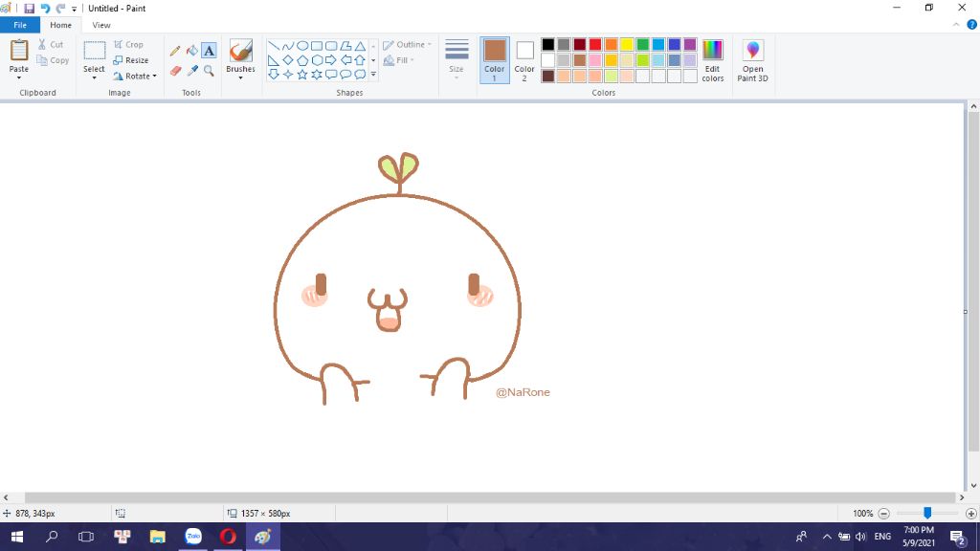
Task: Click the Resize button
Action: coord(130,60)
